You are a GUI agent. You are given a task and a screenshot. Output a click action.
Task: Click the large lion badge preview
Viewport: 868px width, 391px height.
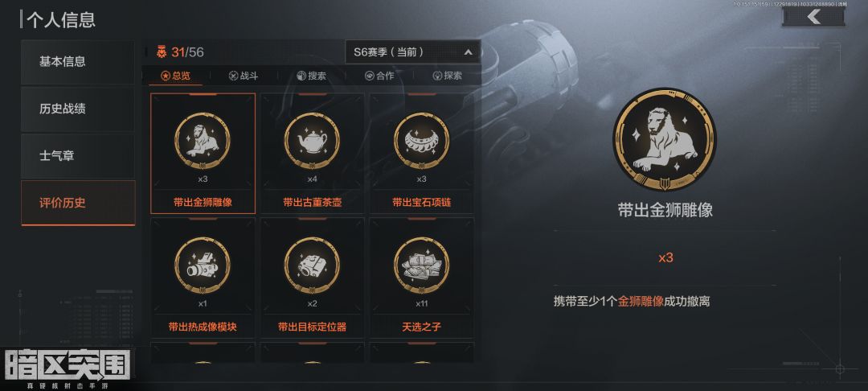click(665, 139)
